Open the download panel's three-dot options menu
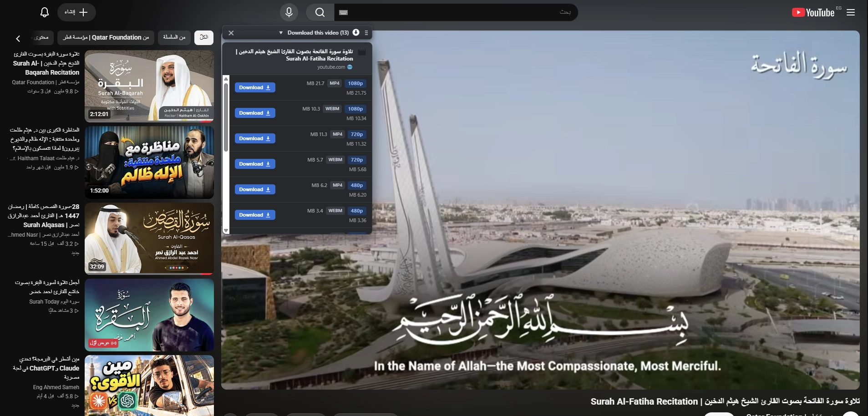This screenshot has height=416, width=868. [366, 33]
